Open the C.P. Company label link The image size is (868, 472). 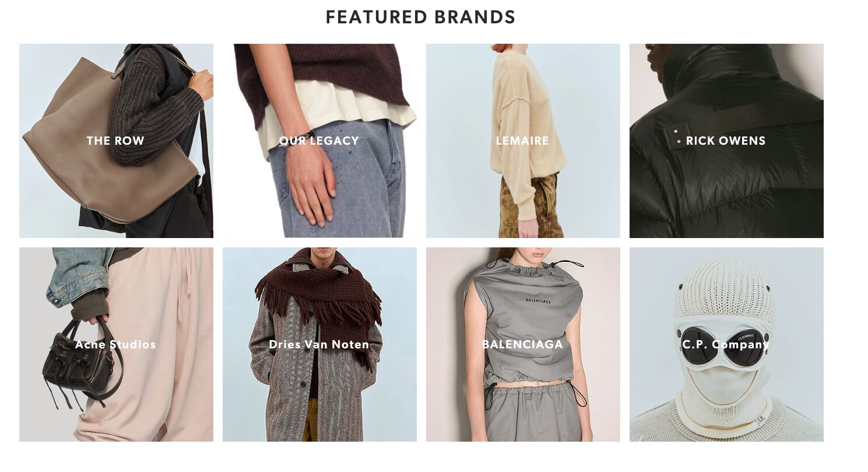pos(726,344)
